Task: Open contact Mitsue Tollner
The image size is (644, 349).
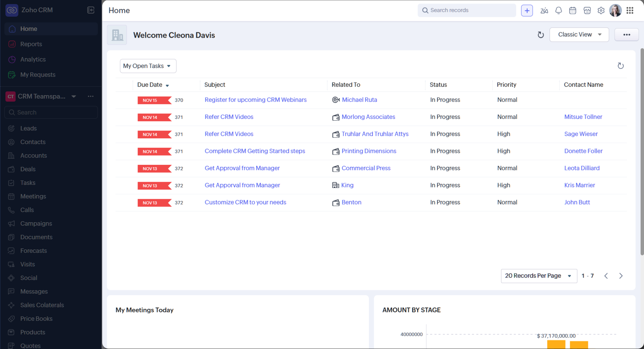Action: (583, 117)
